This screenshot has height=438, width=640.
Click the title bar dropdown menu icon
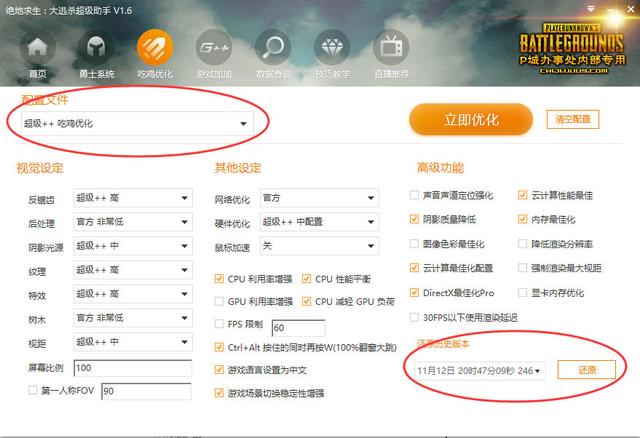coord(590,9)
